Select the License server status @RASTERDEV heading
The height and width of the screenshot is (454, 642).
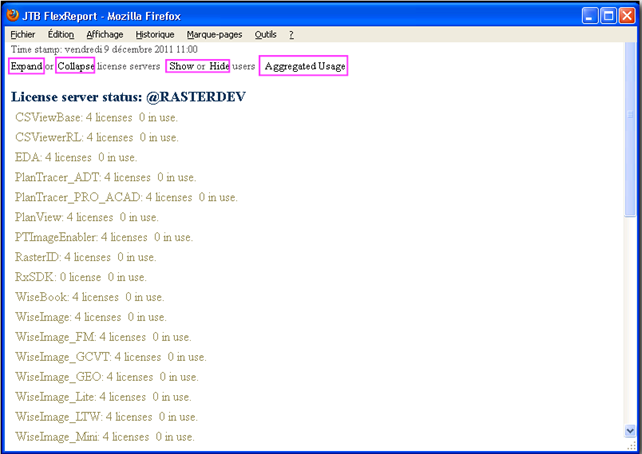pyautogui.click(x=128, y=97)
